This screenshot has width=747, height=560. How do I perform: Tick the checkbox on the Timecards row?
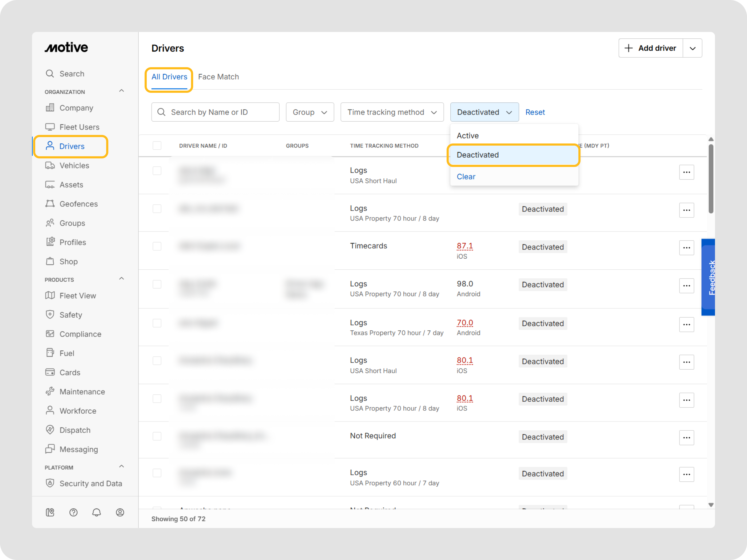(157, 246)
